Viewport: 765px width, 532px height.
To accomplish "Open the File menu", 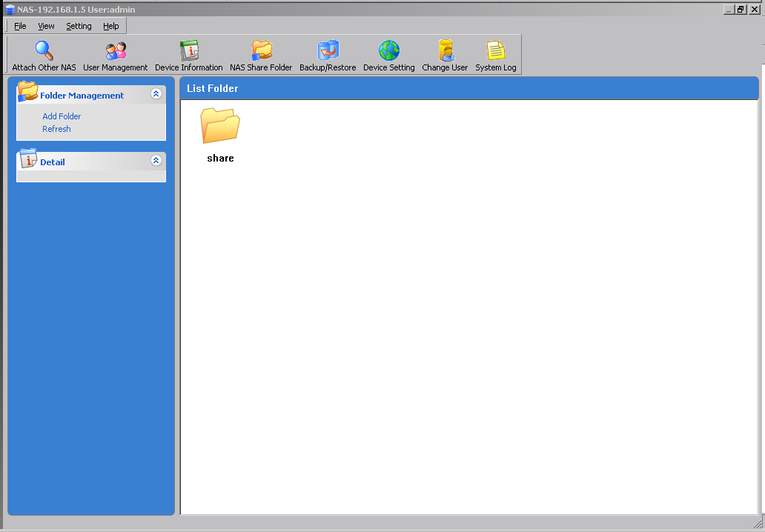I will pyautogui.click(x=20, y=27).
